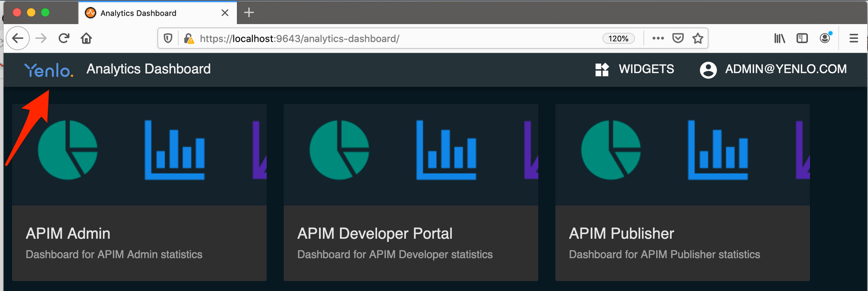
Task: Click the tracking protection shield icon
Action: tap(168, 38)
